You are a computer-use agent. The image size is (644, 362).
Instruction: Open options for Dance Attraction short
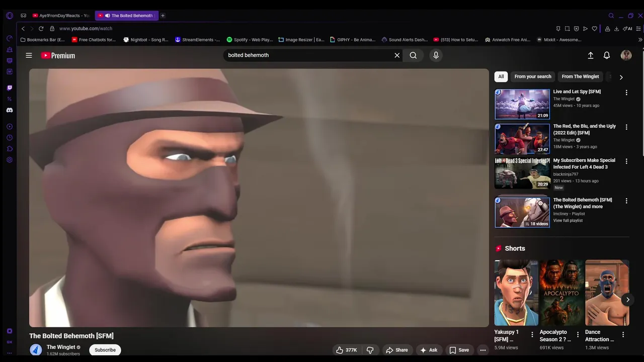pyautogui.click(x=623, y=334)
